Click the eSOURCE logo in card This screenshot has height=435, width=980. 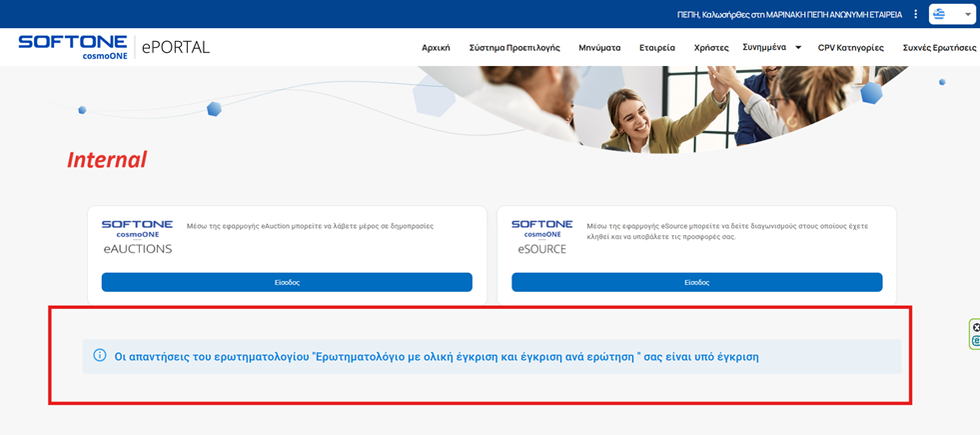coord(541,237)
